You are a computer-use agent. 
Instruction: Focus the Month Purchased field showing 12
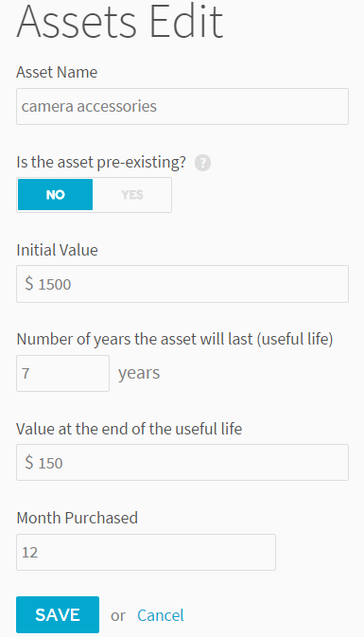click(x=147, y=552)
